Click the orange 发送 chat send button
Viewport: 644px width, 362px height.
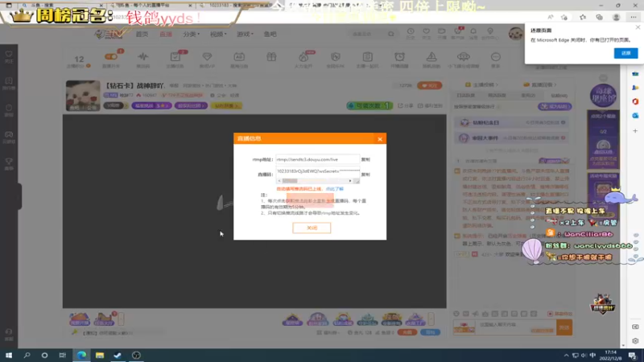[x=564, y=327]
